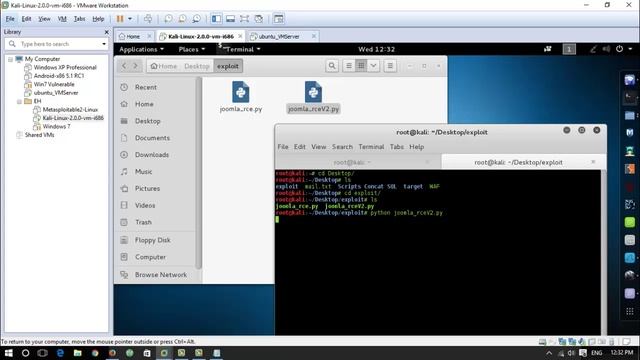Screen dimensions: 640x360
Task: Select Windows 7 VM in library
Action: coord(56,127)
